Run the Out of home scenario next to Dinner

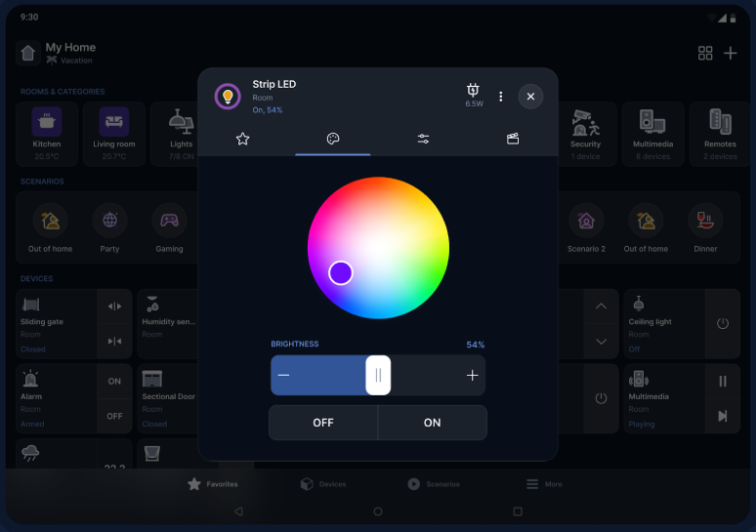click(646, 228)
